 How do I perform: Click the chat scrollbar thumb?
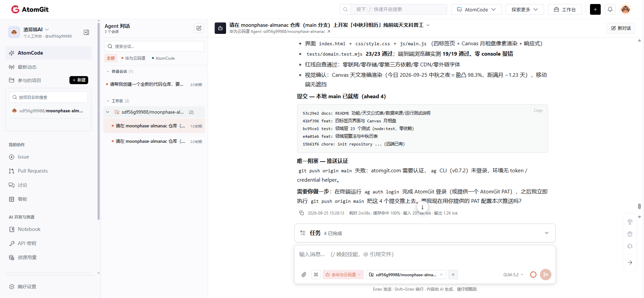coord(639,206)
